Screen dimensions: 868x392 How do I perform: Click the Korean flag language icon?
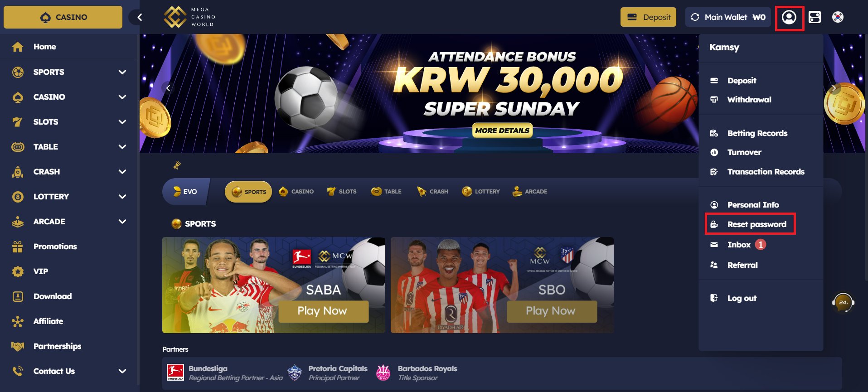pyautogui.click(x=838, y=17)
